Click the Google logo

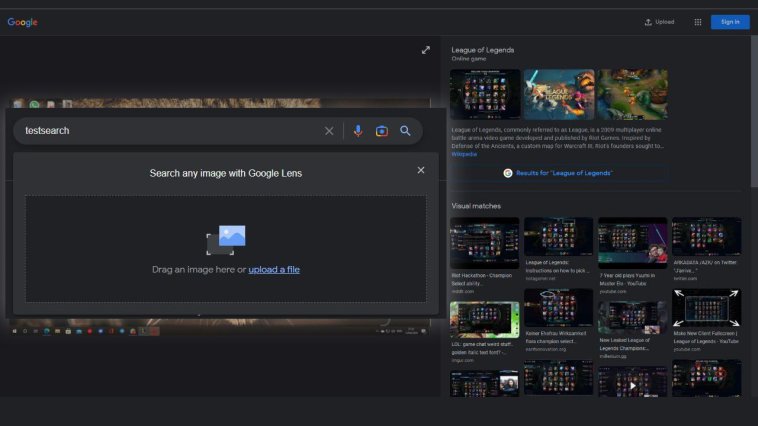pyautogui.click(x=22, y=22)
